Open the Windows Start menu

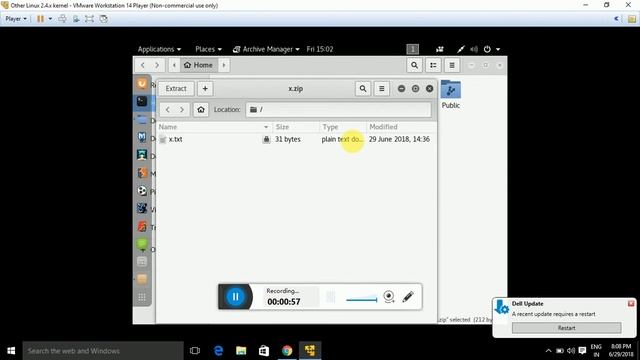click(x=11, y=351)
